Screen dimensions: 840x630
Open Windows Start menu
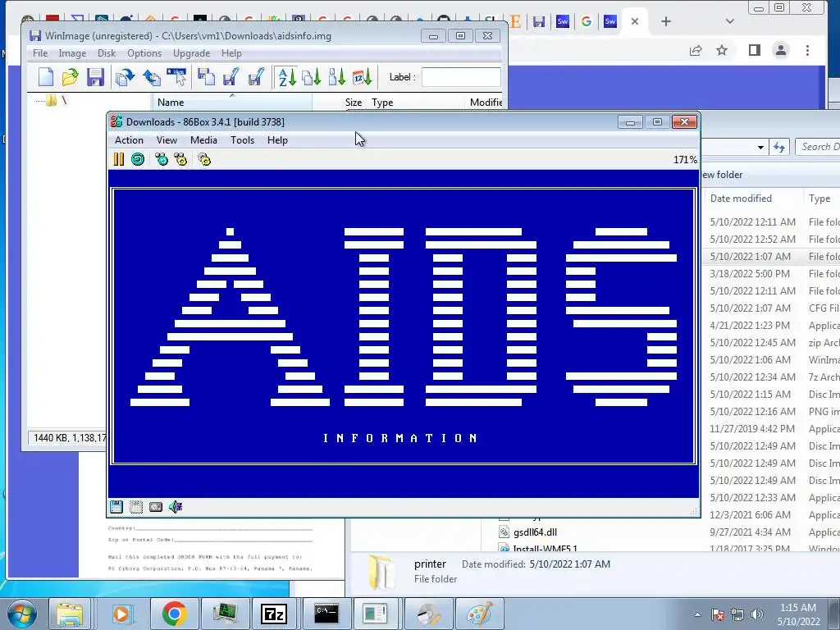tap(22, 614)
